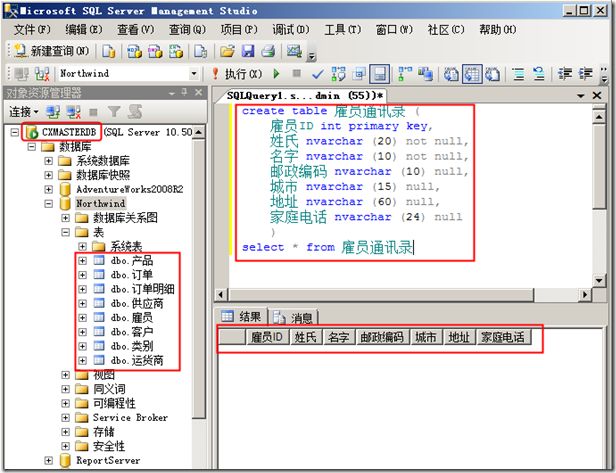The height and width of the screenshot is (473, 616).
Task: Switch to the Messages (消息) tab
Action: click(x=293, y=317)
